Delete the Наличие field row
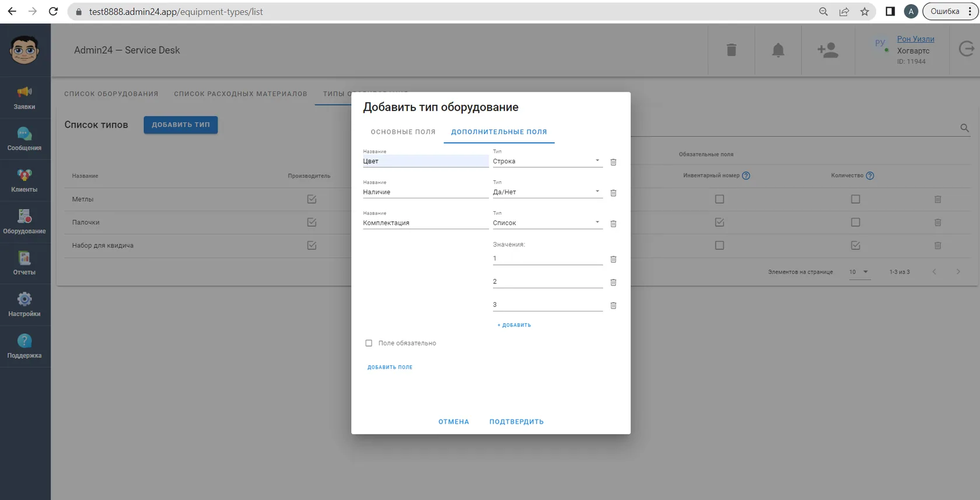Screen dimensions: 980x500 [613, 193]
